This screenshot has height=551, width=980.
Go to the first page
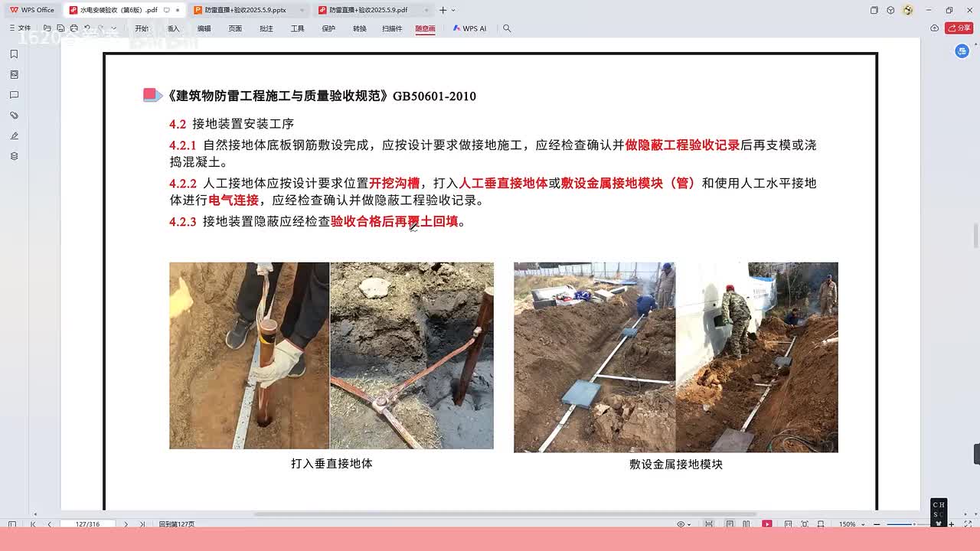coord(33,524)
